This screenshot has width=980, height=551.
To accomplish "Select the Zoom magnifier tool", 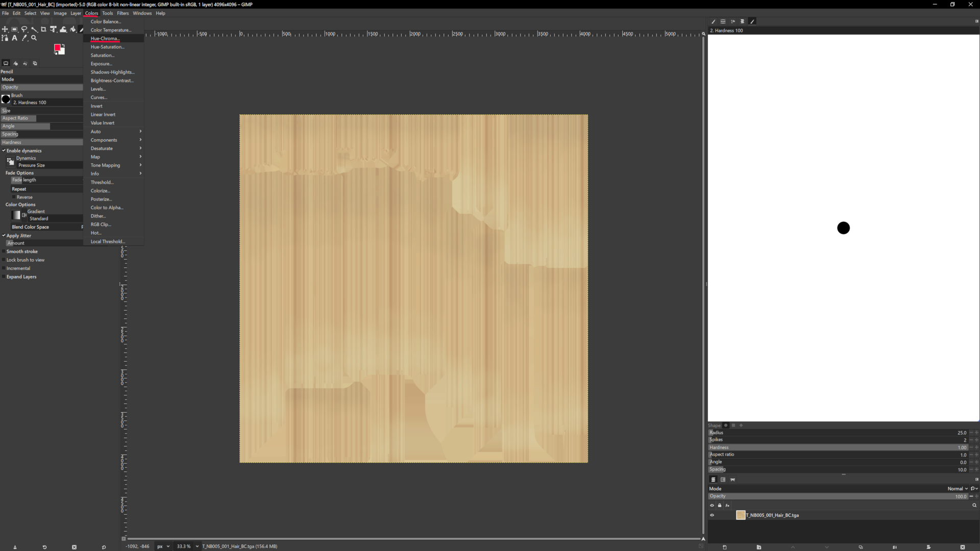I will pos(34,38).
